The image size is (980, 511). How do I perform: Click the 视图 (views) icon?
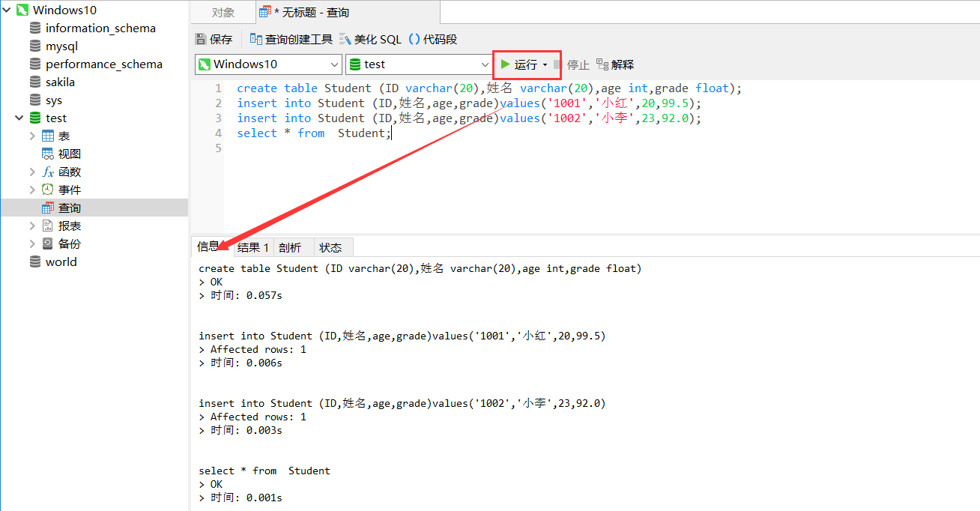tap(48, 154)
